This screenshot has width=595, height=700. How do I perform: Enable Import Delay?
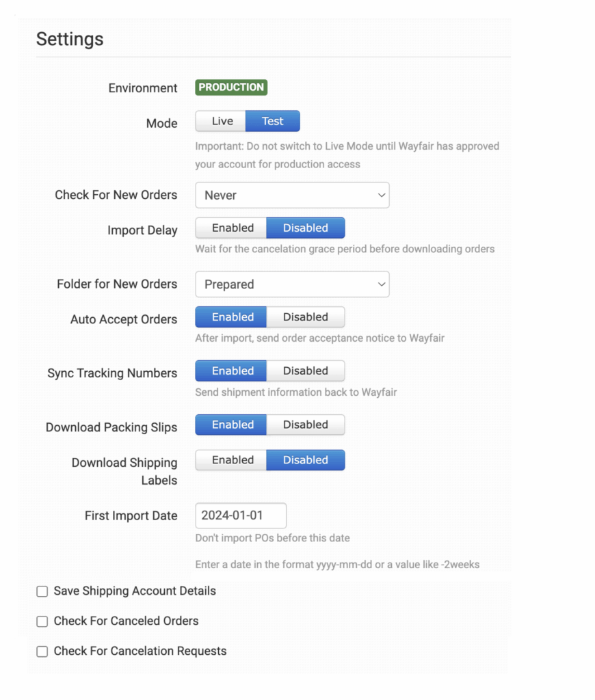click(232, 228)
